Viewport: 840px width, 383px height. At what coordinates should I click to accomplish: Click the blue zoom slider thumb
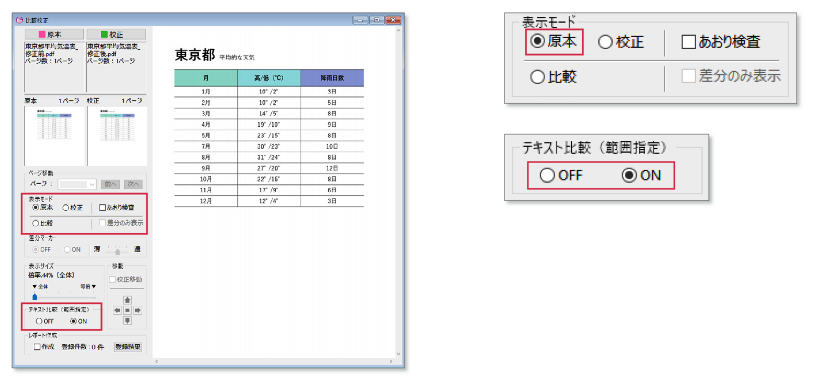35,296
